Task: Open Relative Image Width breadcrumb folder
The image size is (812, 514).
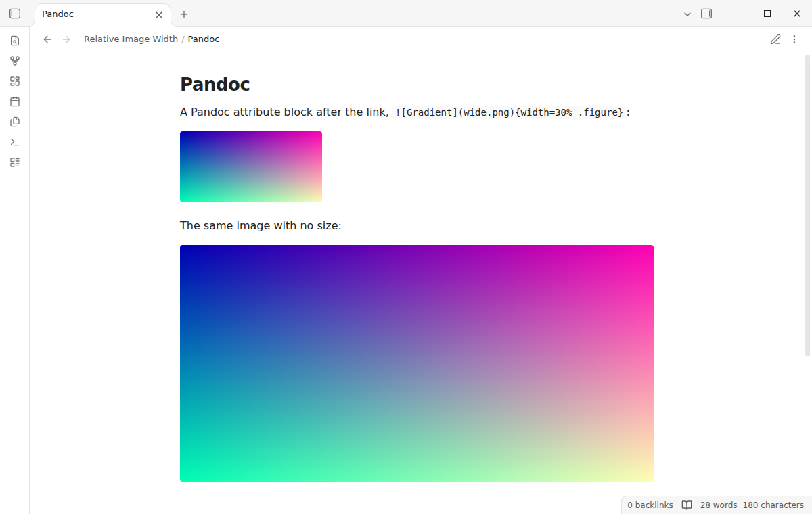Action: [131, 39]
